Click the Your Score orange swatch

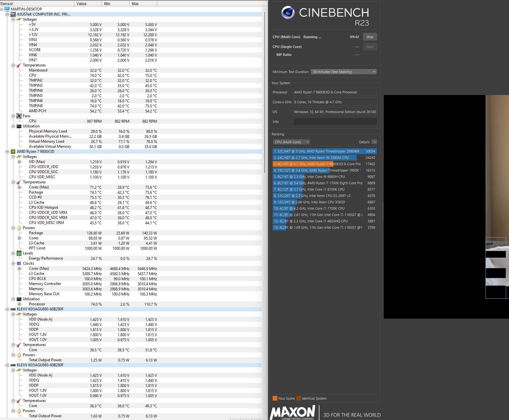click(x=275, y=398)
